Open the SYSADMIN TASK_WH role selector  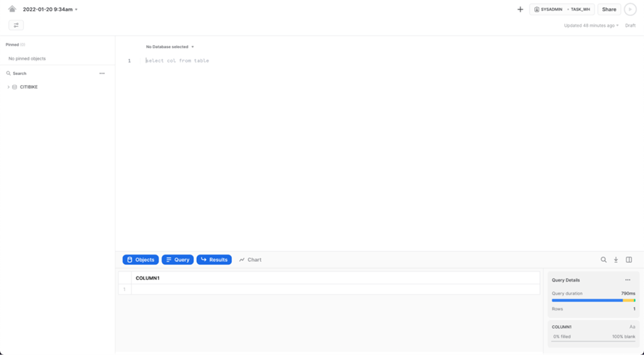pyautogui.click(x=562, y=9)
